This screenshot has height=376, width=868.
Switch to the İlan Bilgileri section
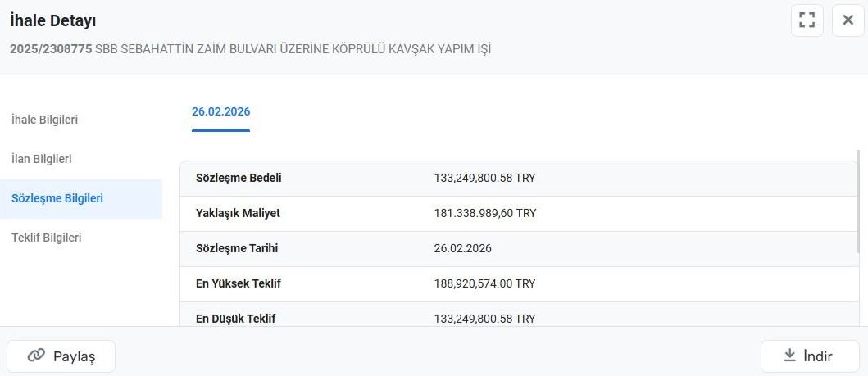pyautogui.click(x=42, y=159)
